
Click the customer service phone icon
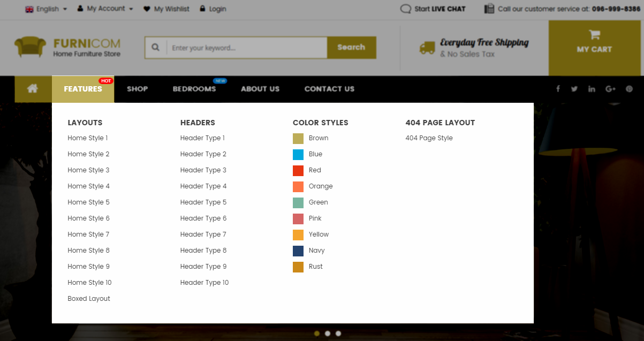coord(489,9)
